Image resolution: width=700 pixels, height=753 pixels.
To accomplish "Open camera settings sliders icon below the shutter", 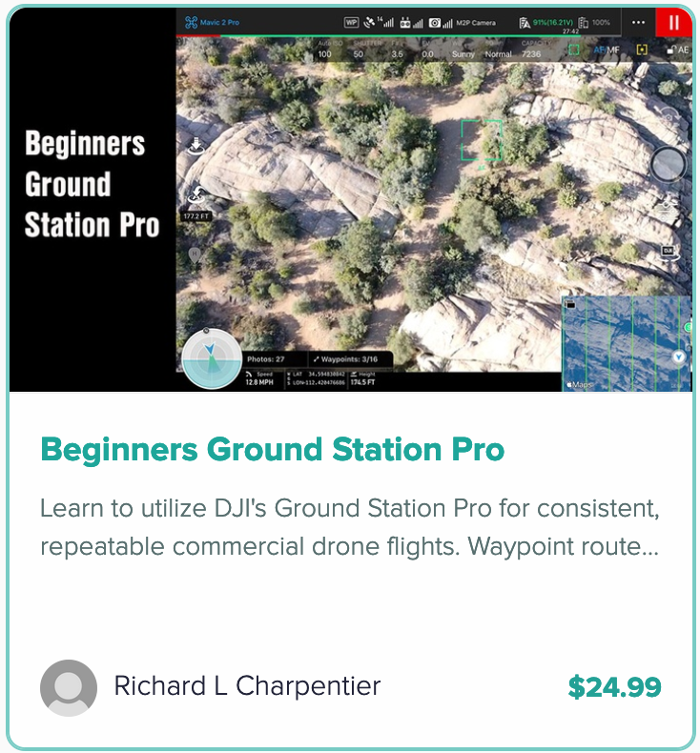I will coord(666,210).
